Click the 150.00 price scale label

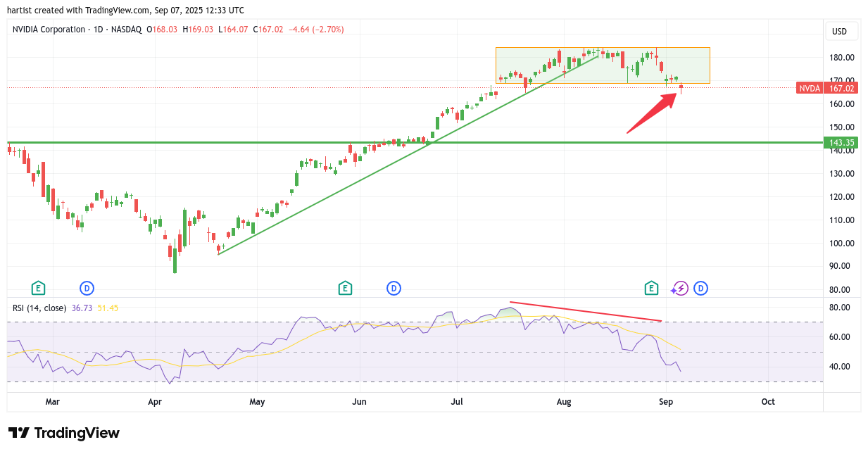pos(842,127)
